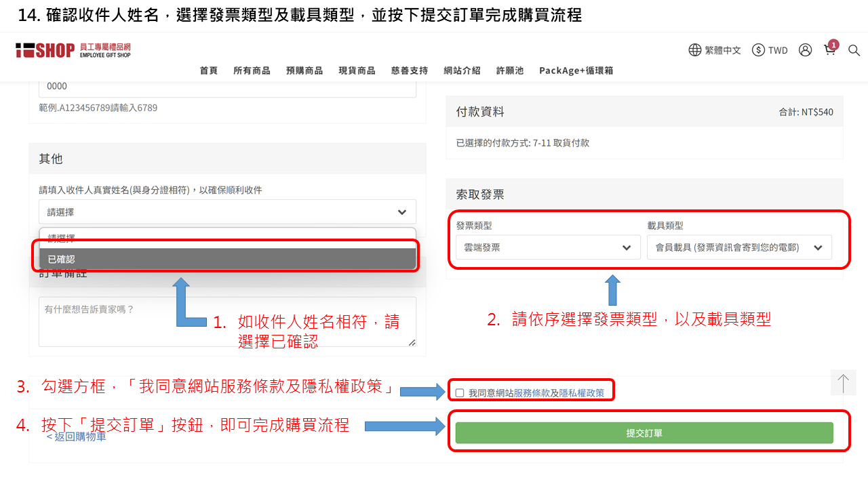Click the 服務條款 link
The image size is (868, 488).
tap(532, 393)
